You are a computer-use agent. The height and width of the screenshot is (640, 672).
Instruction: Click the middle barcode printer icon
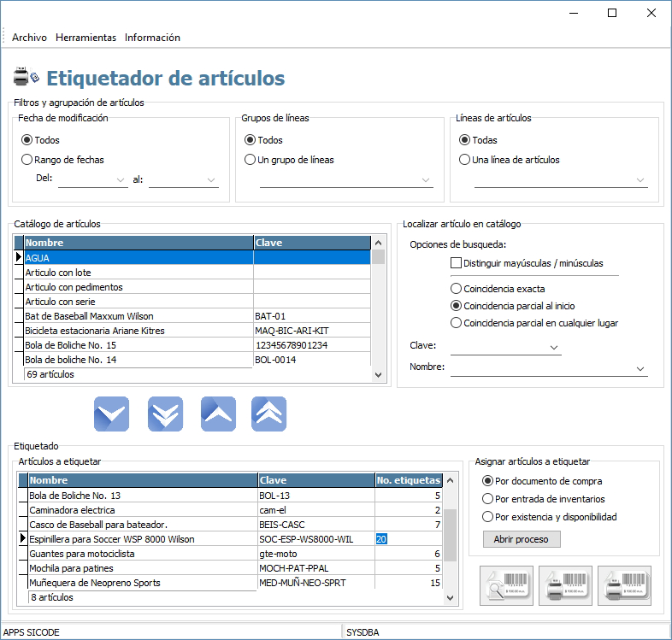coord(565,586)
